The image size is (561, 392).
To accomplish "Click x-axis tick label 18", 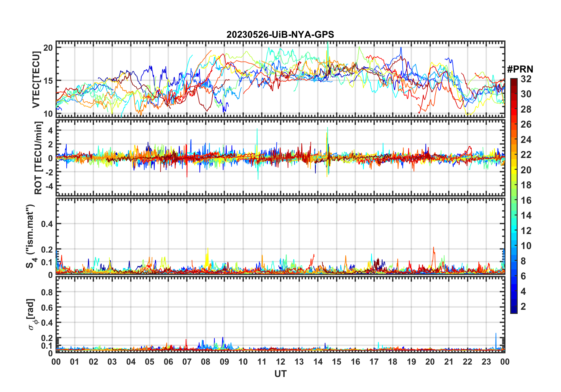I will [393, 362].
